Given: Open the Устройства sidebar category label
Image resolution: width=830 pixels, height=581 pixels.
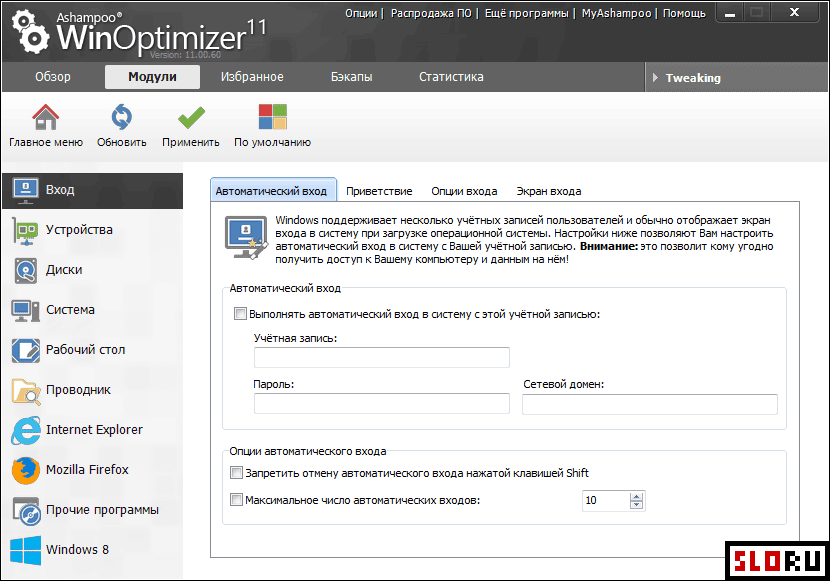Looking at the screenshot, I should (79, 230).
